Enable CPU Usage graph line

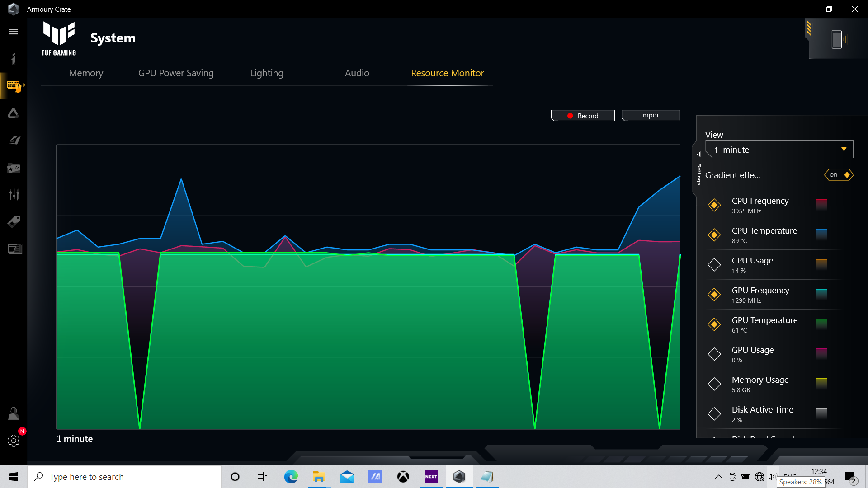coord(714,265)
